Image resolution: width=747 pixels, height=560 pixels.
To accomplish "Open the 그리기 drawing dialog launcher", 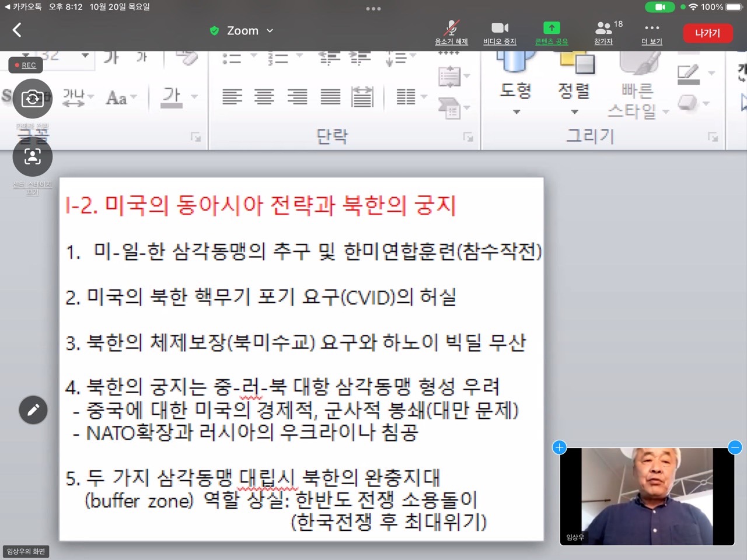I will (x=713, y=137).
